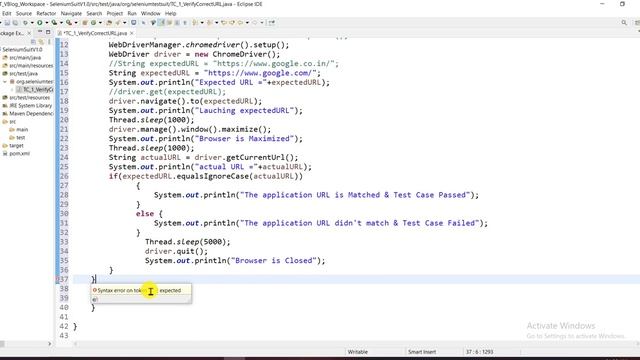640x360 pixels.
Task: Click Package Explorer scroll right arrow
Action: [50, 344]
